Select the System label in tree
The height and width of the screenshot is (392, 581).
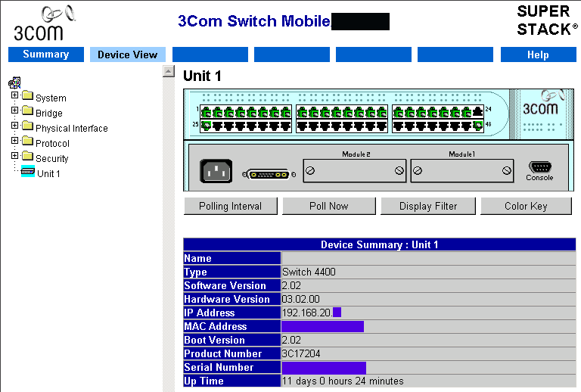51,98
